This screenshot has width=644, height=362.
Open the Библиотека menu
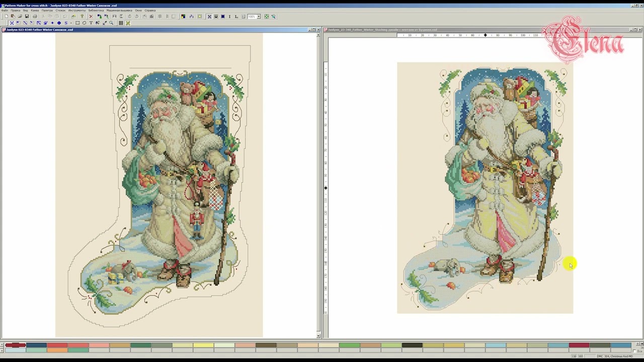[96, 11]
